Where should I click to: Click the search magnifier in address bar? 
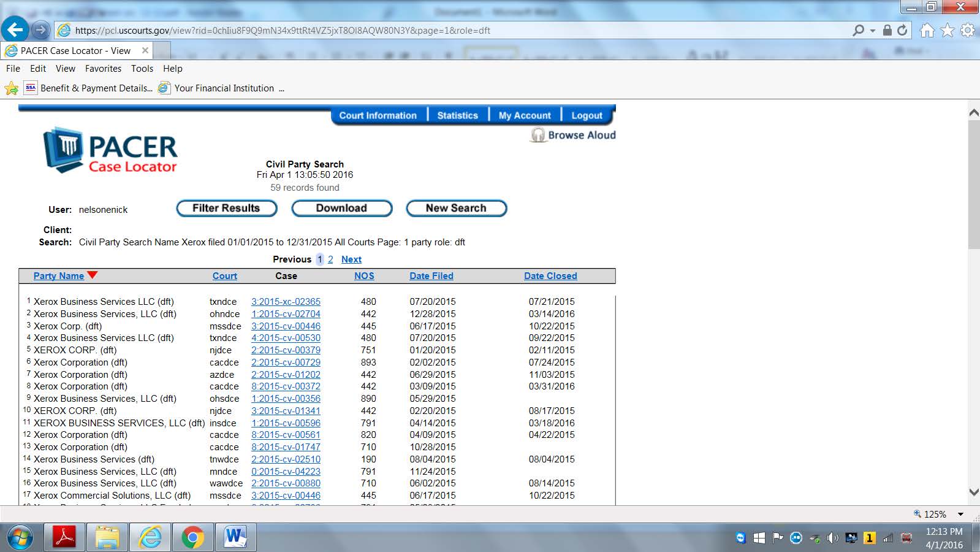point(859,30)
